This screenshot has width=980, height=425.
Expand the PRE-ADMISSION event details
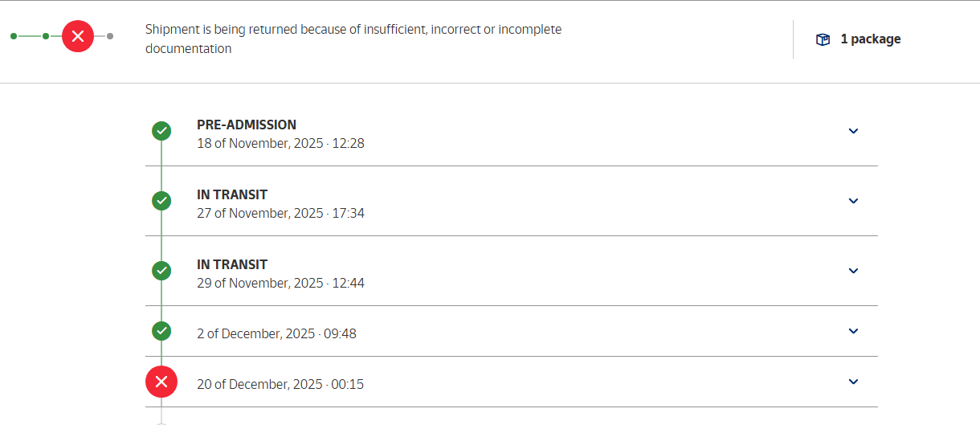pos(853,131)
